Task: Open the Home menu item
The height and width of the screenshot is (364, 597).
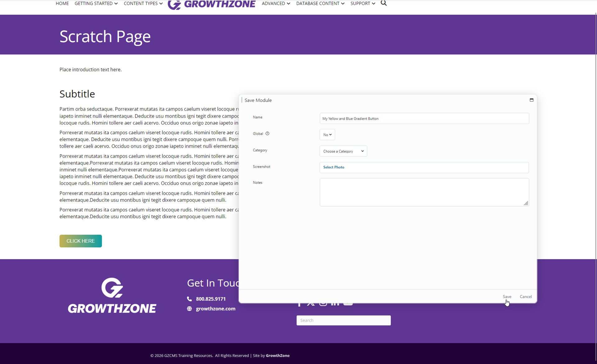Action: coord(62,3)
